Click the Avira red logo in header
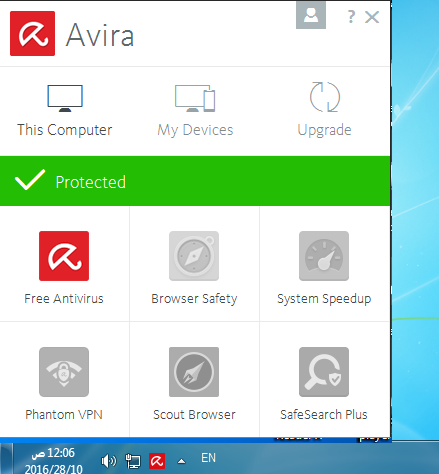Screen dimensions: 439x474 (32, 33)
